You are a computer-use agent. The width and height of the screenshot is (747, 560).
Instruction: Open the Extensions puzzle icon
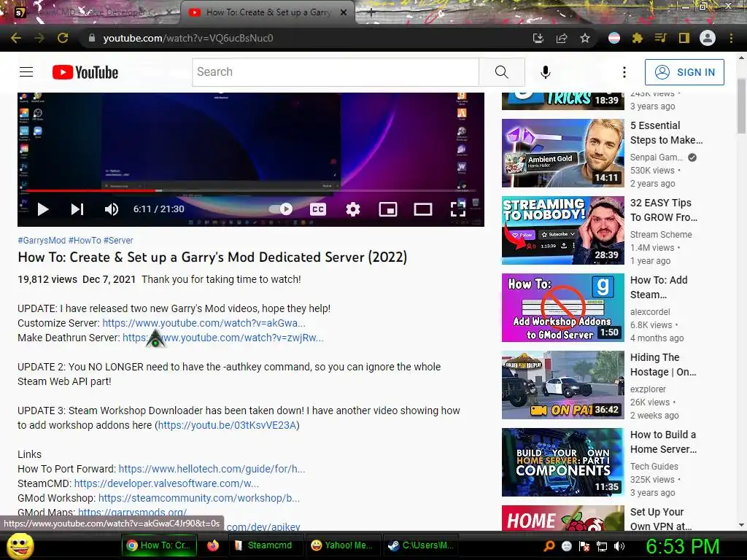[638, 38]
